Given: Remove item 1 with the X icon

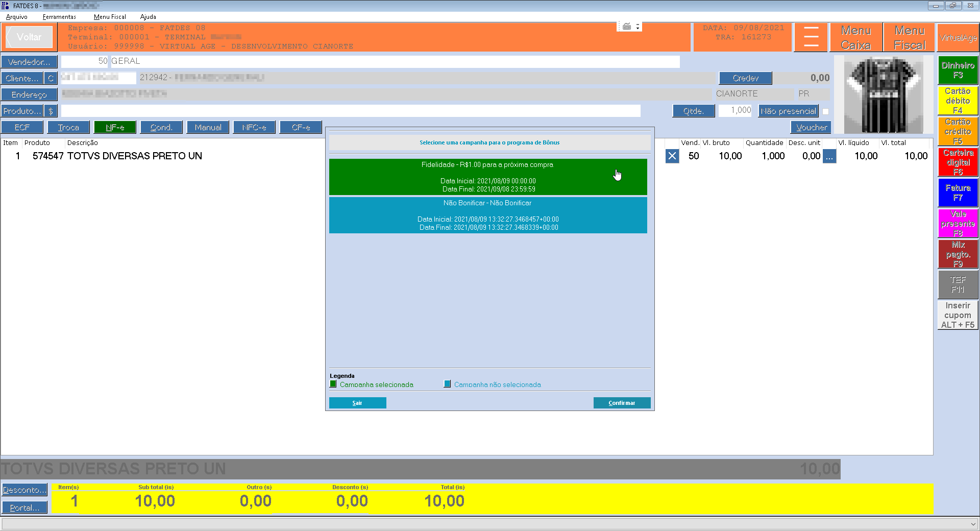Looking at the screenshot, I should coord(672,156).
